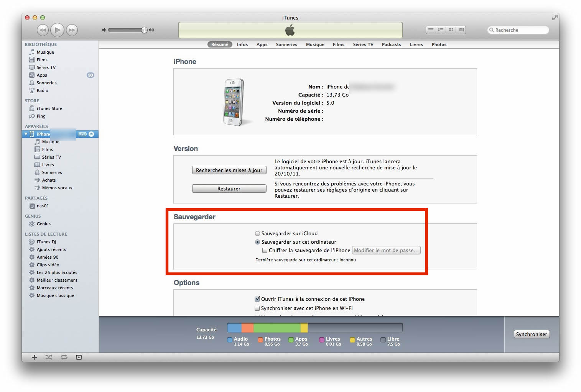Enable Synchroniser avec cet iPhone en Wi-Fi
581x392 pixels.
[257, 308]
